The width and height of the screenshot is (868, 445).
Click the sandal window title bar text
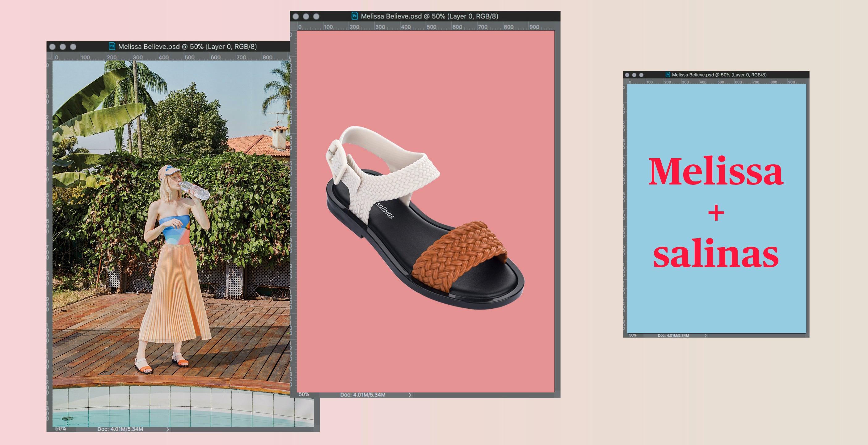coord(429,16)
